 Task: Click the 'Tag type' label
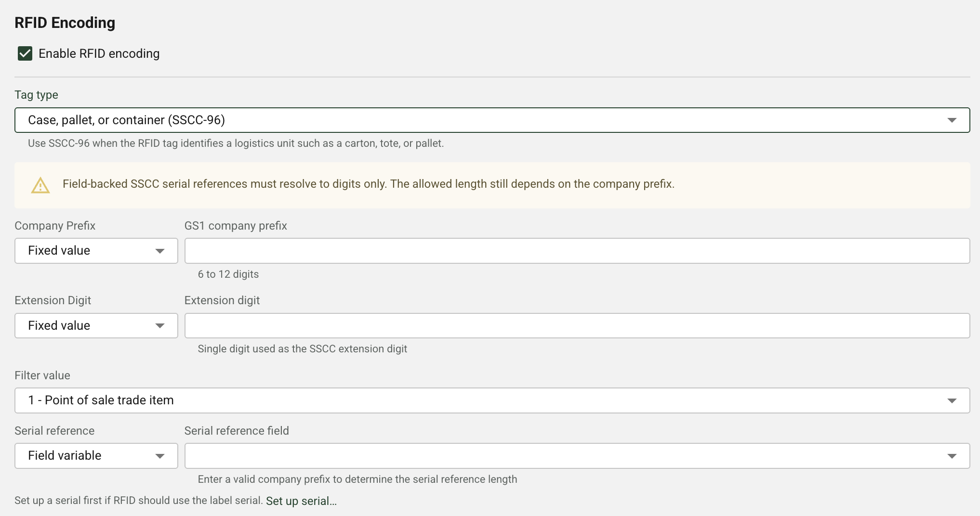(x=37, y=95)
